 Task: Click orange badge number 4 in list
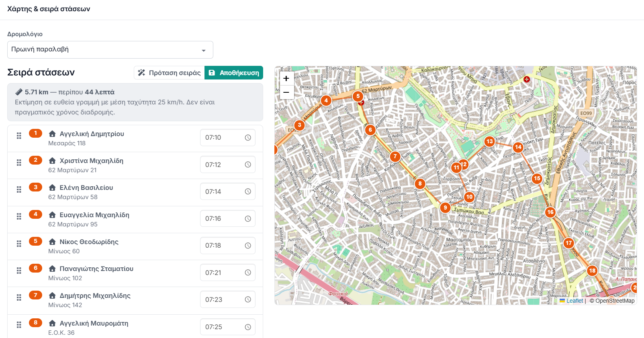click(x=35, y=214)
